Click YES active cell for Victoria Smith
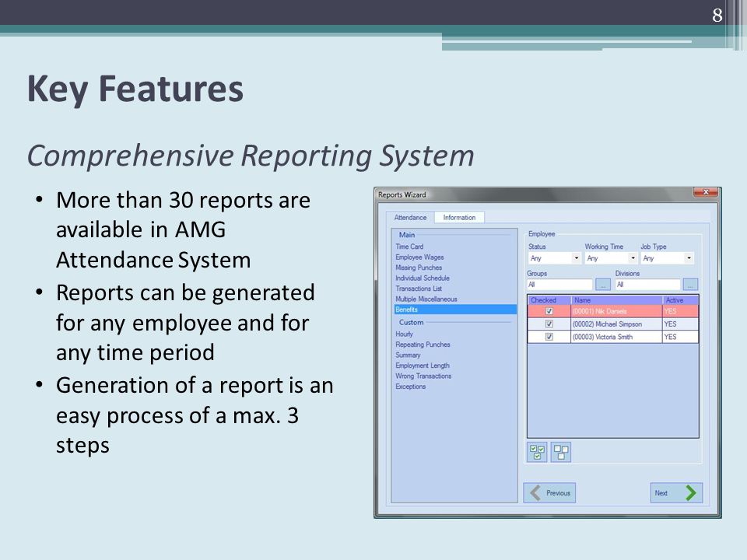This screenshot has width=747, height=560. coord(680,337)
